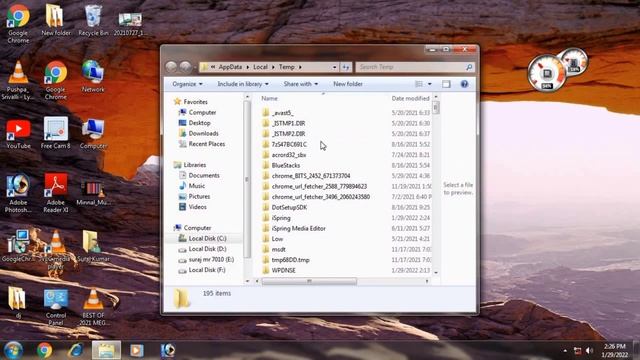Refresh the Temp folder view
This screenshot has width=640, height=360.
click(346, 67)
